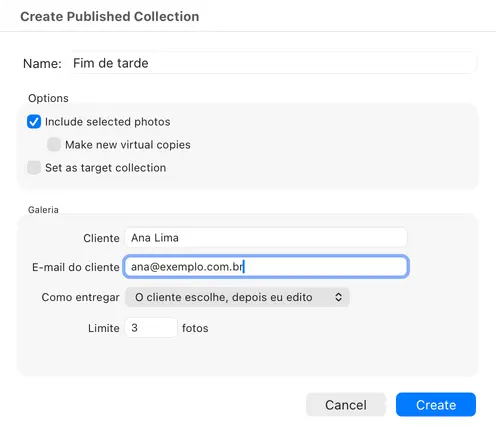The width and height of the screenshot is (496, 432).
Task: Click the E-mail do cliente label
Action: [76, 267]
